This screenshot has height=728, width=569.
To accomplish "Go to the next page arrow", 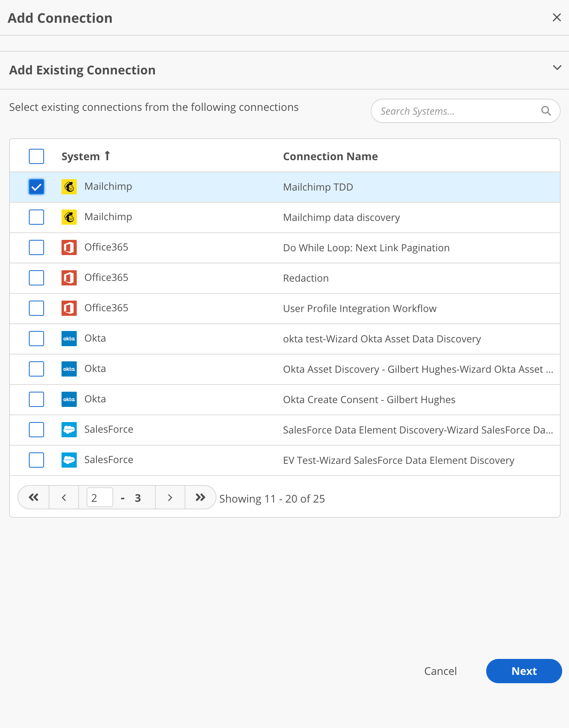I will (170, 497).
